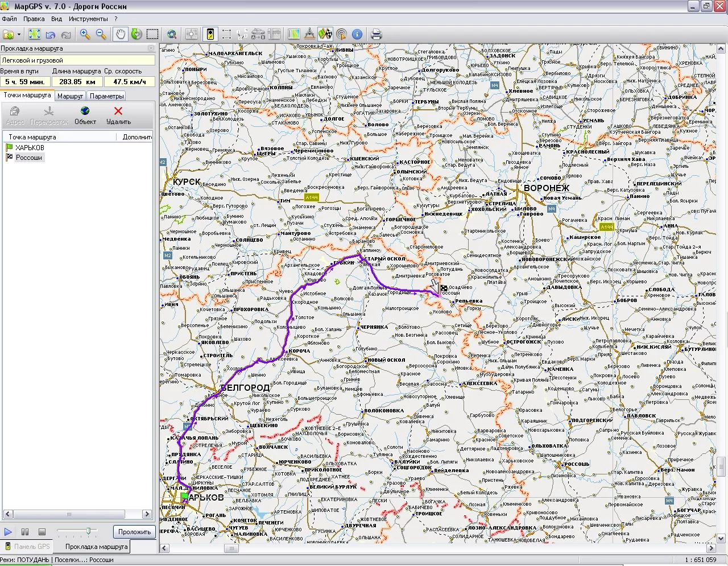
Task: Expand the open-map folder dropdown arrow
Action: (x=19, y=35)
